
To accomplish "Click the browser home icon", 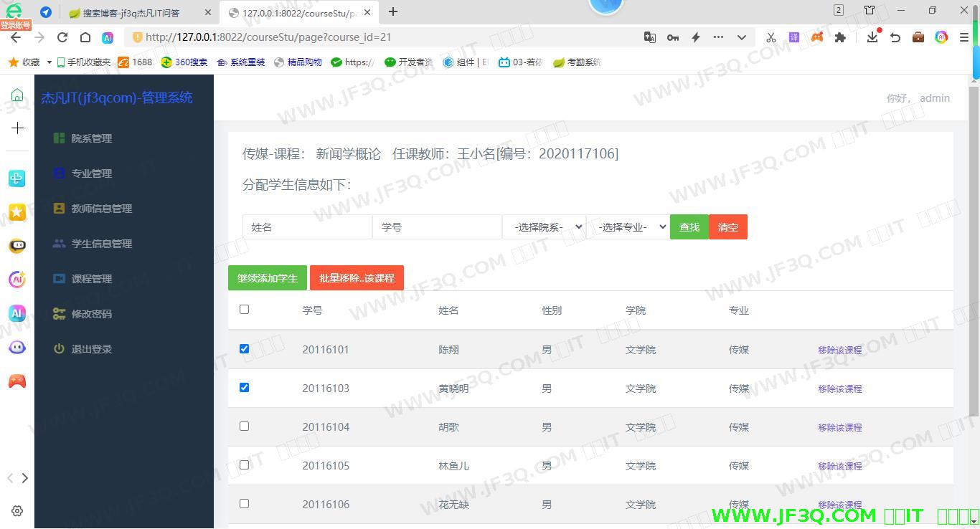I will coord(85,37).
